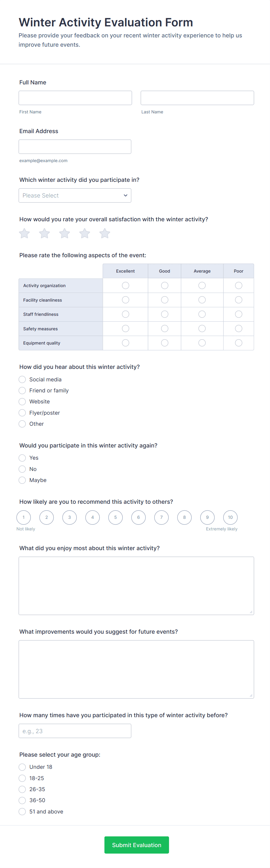Select the third satisfaction star
Image resolution: width=270 pixels, height=868 pixels.
click(x=64, y=233)
